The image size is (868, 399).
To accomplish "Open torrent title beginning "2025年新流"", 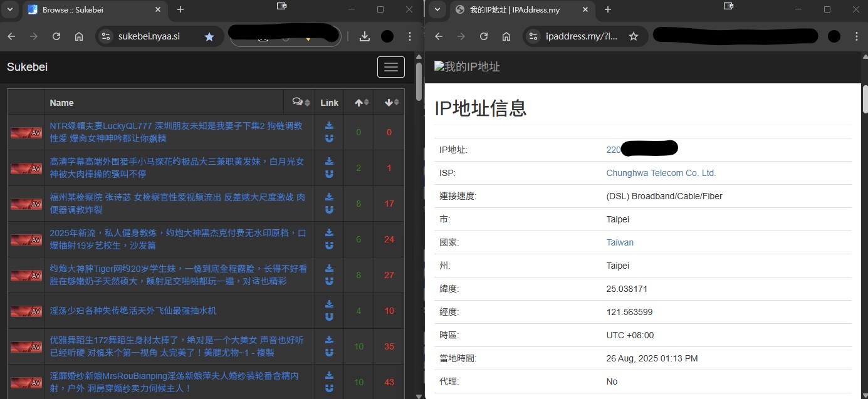I will tap(178, 239).
